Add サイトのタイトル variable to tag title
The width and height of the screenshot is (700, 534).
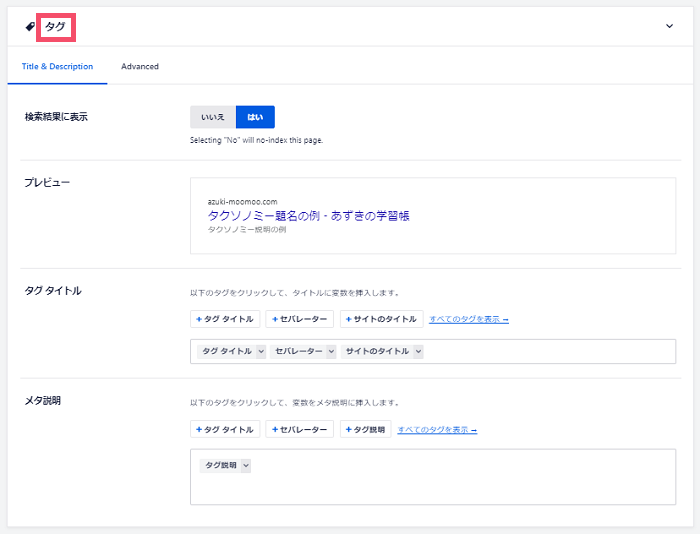coord(381,319)
